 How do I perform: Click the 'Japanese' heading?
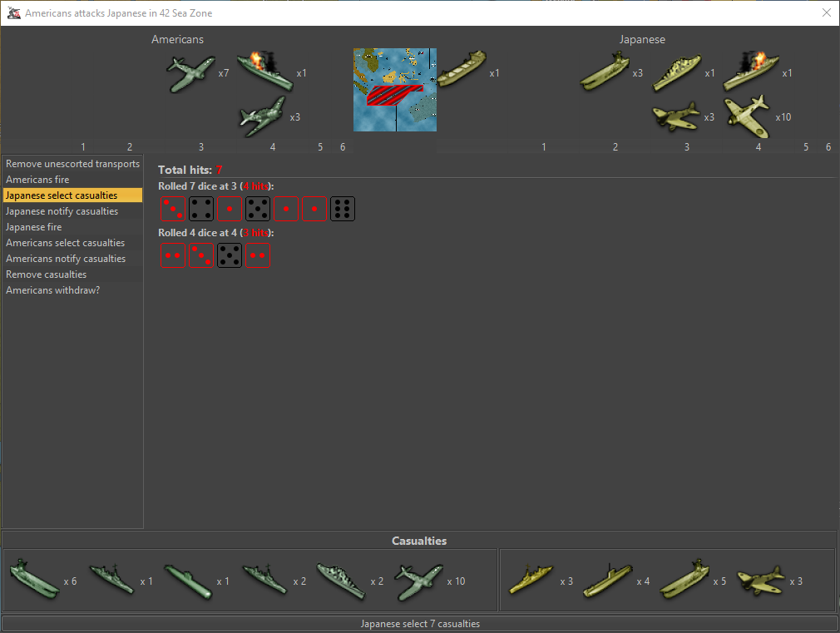tap(642, 40)
